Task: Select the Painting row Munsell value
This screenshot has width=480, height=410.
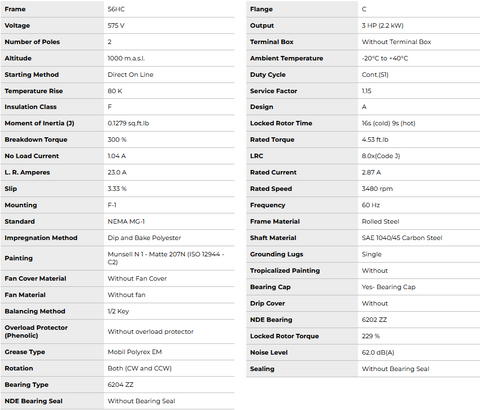Action: tap(166, 258)
